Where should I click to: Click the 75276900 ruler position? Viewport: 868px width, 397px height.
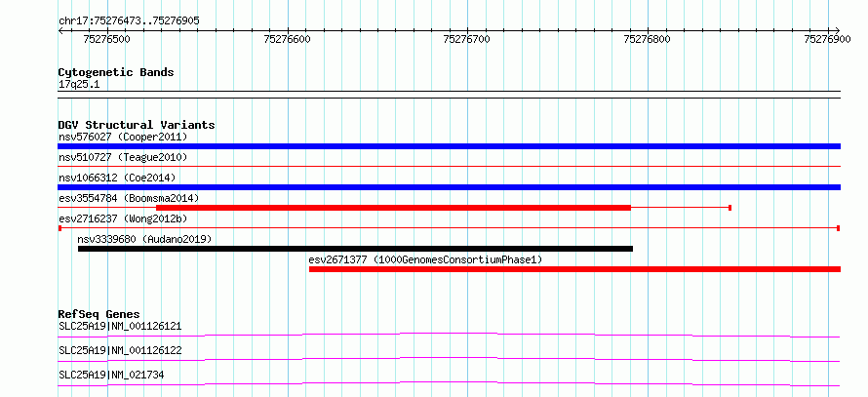(827, 39)
